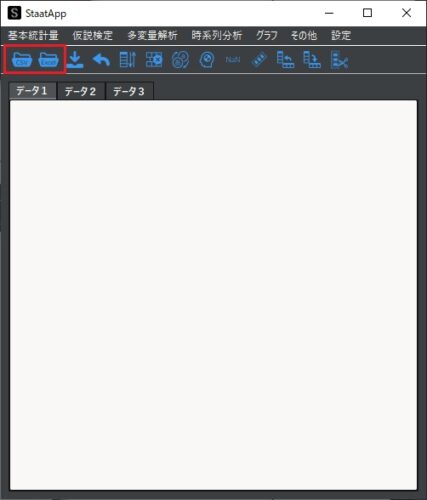Click the split column scissors icon
The width and height of the screenshot is (427, 500).
point(339,60)
